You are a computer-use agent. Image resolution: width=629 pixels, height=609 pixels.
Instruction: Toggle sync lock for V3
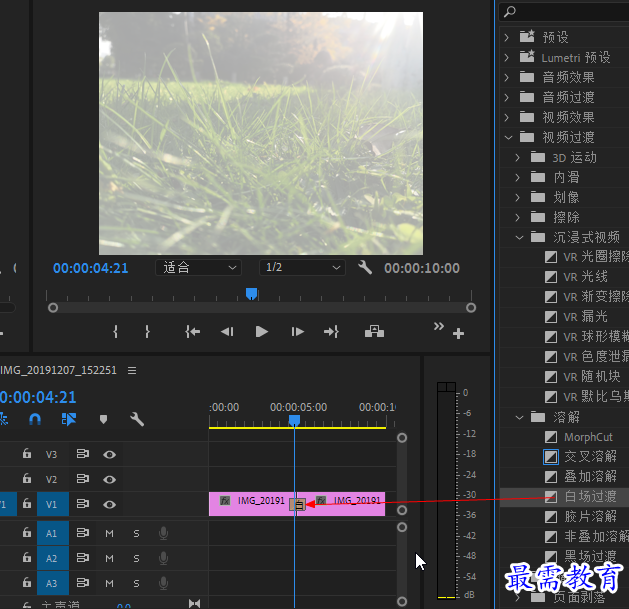click(83, 454)
